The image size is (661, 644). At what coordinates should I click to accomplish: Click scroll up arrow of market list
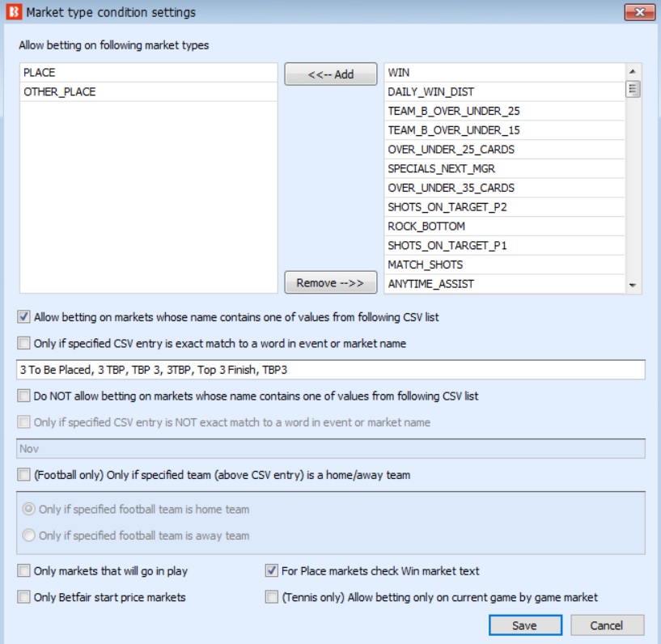pyautogui.click(x=633, y=71)
